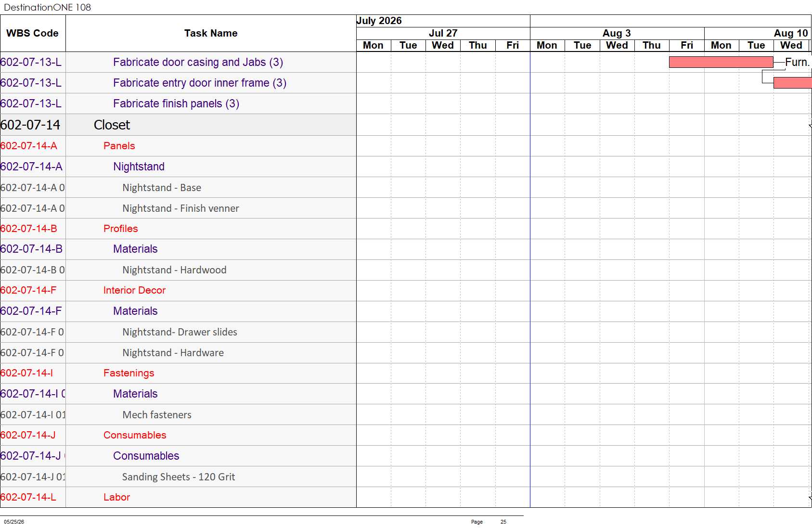This screenshot has height=528, width=812.
Task: Select Fabricate entry door inner frame task
Action: click(200, 83)
